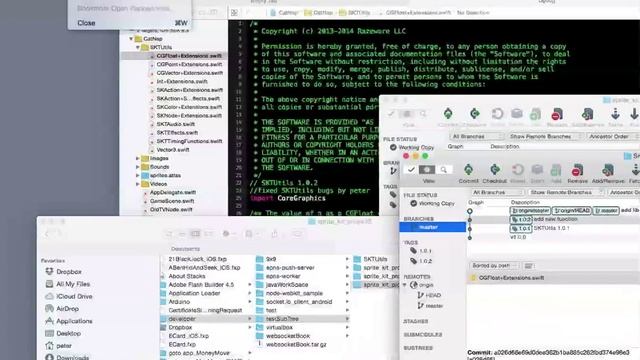The image size is (640, 360).
Task: Toggle search view button in back SourceTree
Action: [x=423, y=114]
